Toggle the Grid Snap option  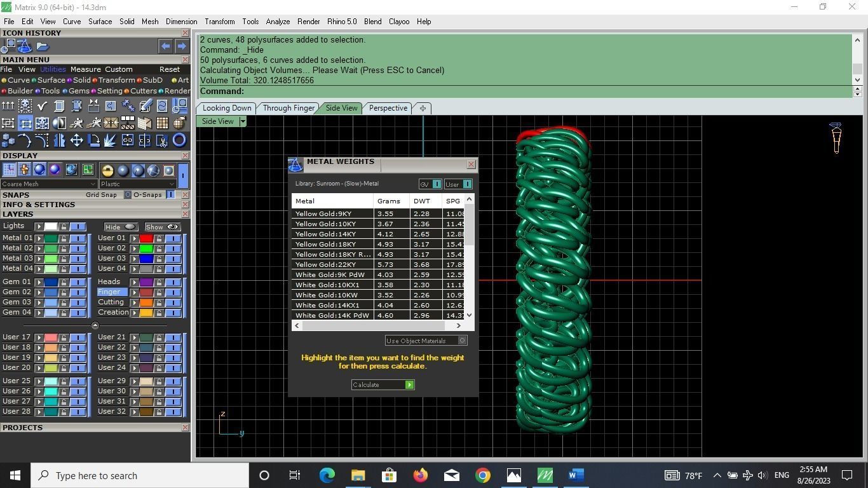pos(127,194)
